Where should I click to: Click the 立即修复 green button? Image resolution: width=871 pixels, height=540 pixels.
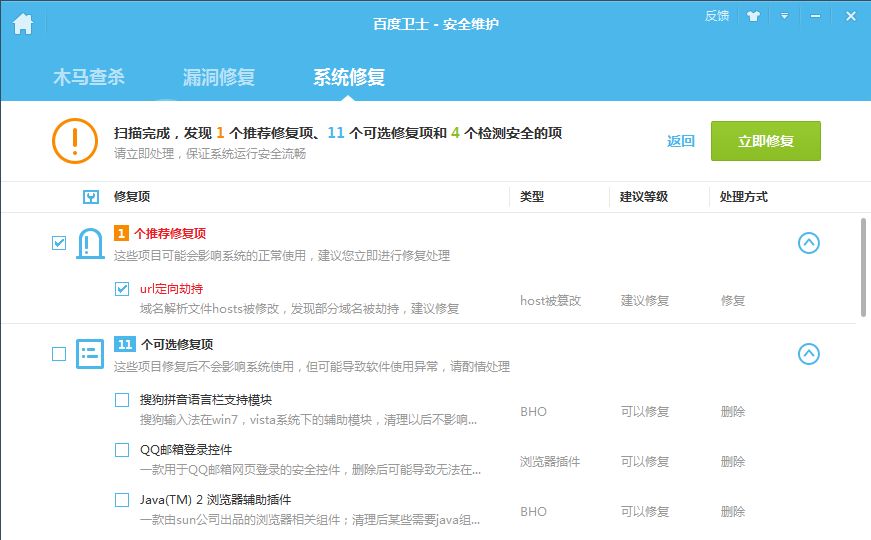(765, 141)
